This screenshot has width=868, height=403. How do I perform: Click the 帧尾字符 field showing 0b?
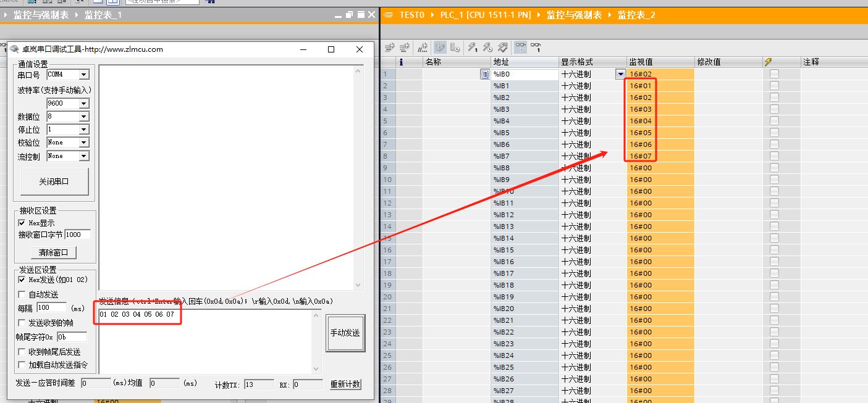(x=72, y=337)
